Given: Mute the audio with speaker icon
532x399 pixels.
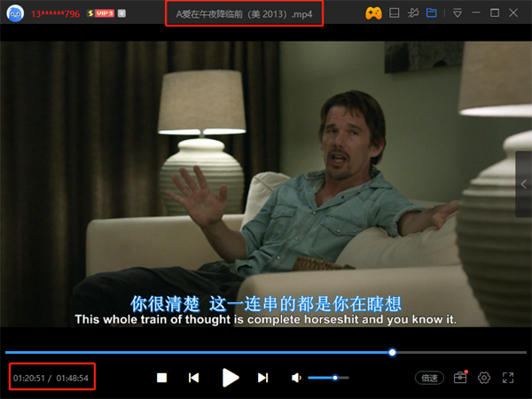Looking at the screenshot, I should (296, 378).
